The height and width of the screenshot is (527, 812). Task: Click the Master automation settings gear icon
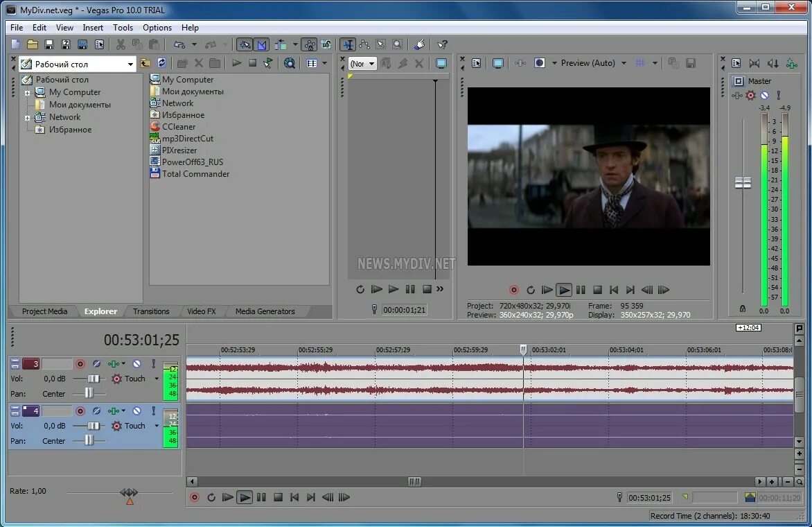[750, 96]
